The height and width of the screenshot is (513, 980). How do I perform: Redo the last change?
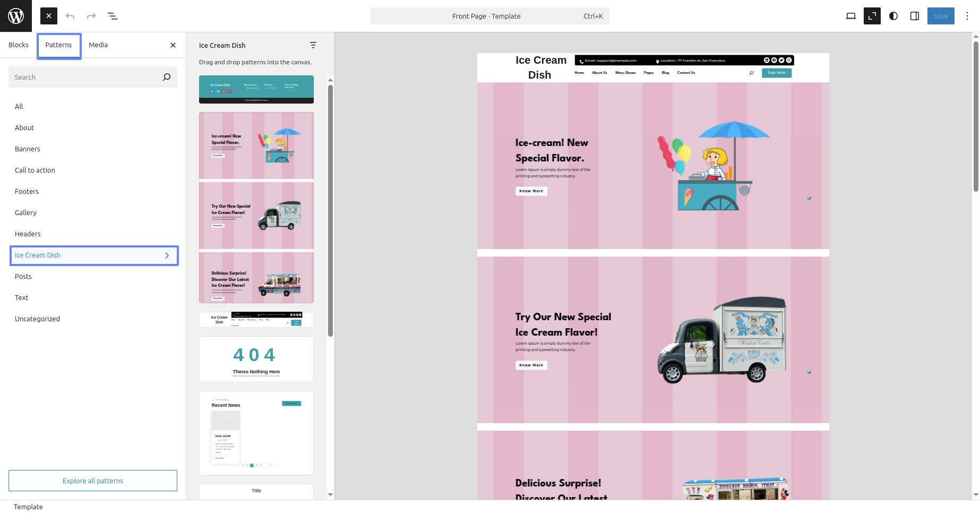click(91, 16)
